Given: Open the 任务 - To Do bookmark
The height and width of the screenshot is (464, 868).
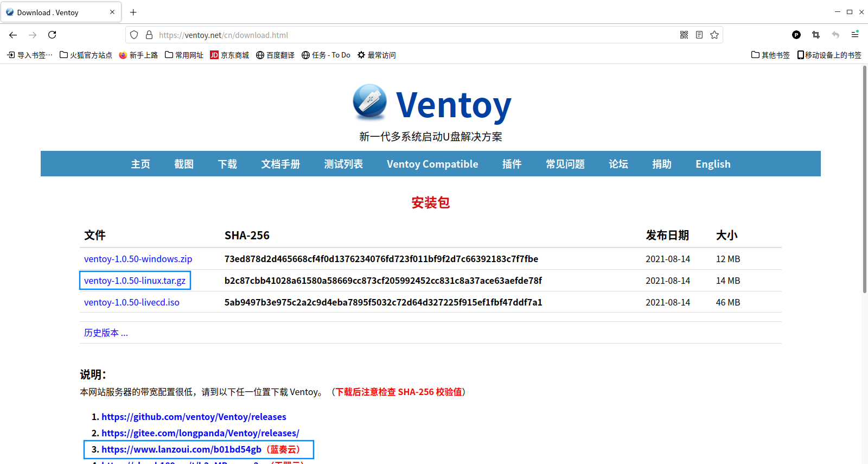Looking at the screenshot, I should [x=326, y=55].
